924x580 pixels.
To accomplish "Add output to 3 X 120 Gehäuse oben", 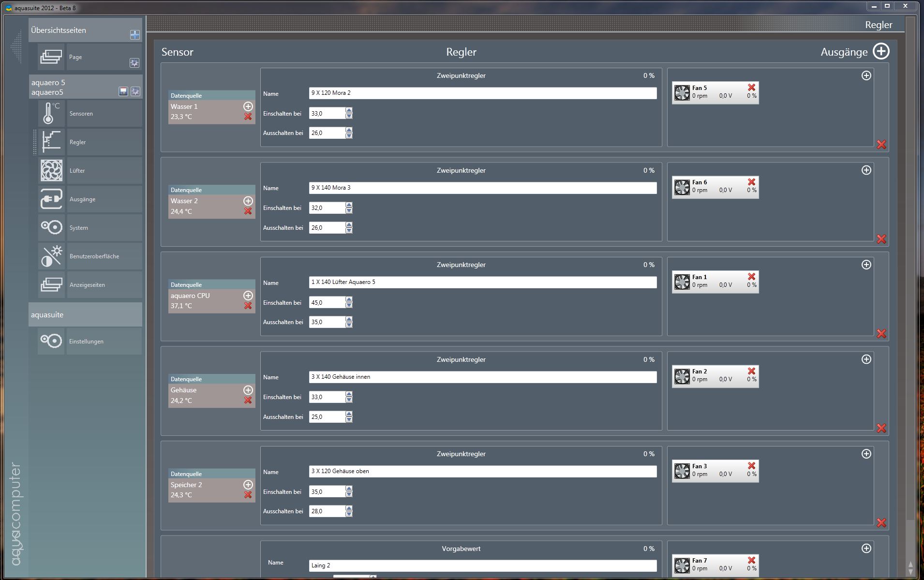I will pyautogui.click(x=866, y=454).
